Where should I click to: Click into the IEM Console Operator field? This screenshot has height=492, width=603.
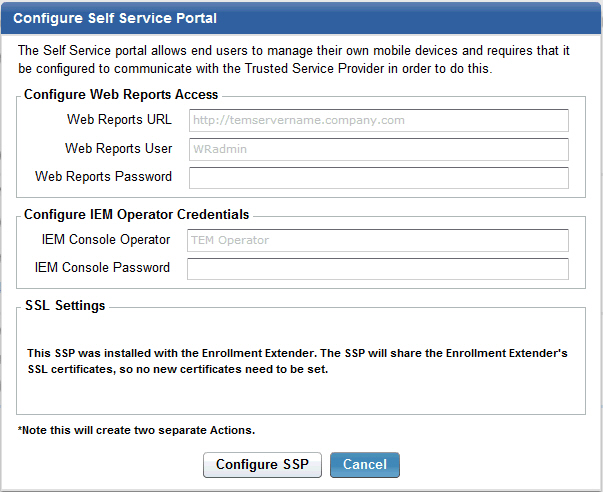point(378,240)
